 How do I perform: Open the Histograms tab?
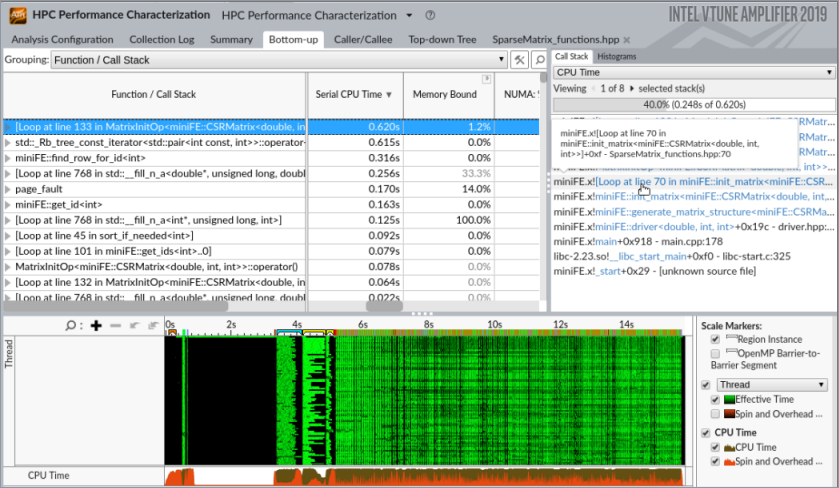pyautogui.click(x=617, y=57)
